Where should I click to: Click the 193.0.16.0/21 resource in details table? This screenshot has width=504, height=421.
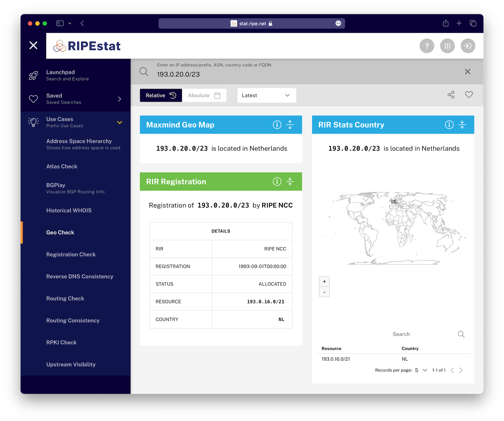click(x=266, y=302)
